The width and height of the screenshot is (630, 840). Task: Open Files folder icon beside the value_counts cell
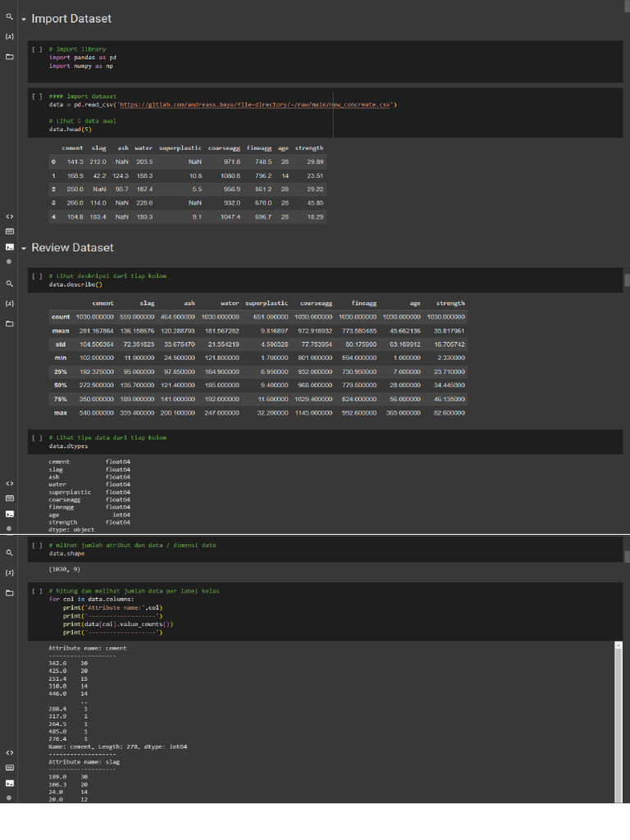point(9,592)
